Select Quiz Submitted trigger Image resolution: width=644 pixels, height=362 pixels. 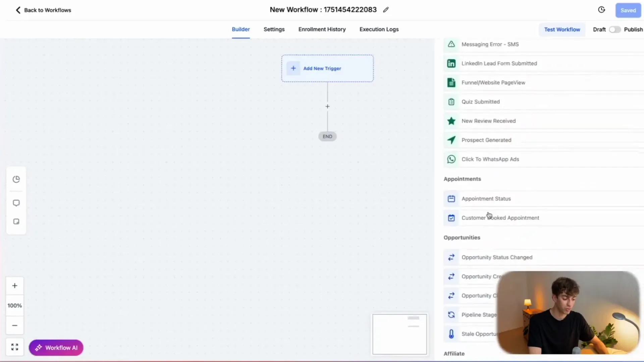[x=544, y=102]
